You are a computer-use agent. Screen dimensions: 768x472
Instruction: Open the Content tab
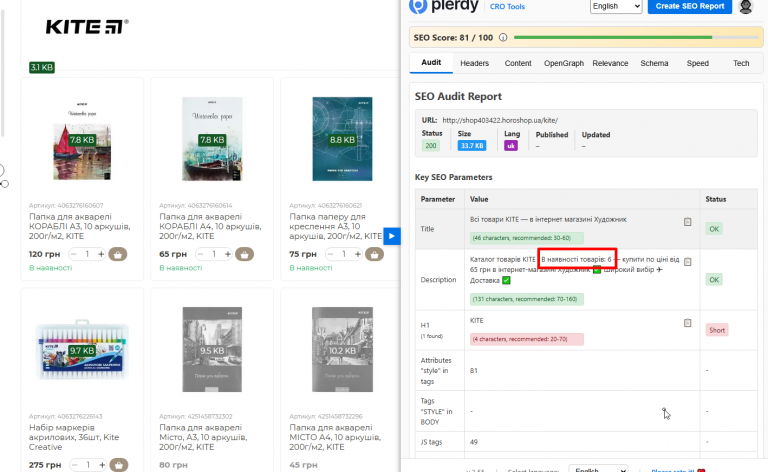tap(518, 63)
